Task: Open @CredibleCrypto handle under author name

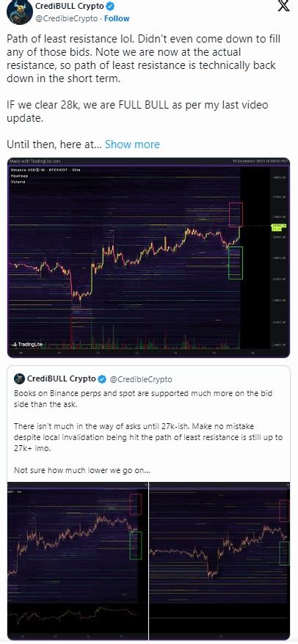Action: coord(67,18)
